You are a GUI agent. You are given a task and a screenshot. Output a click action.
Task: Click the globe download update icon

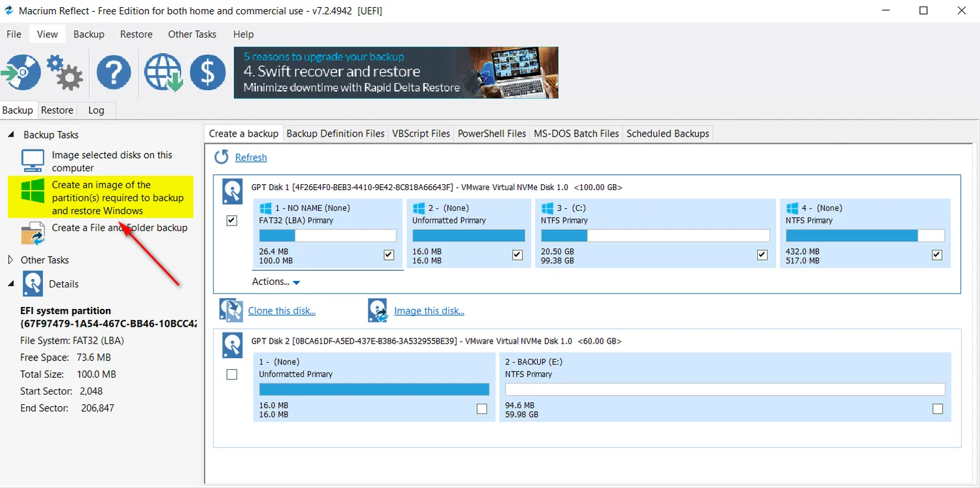tap(162, 72)
